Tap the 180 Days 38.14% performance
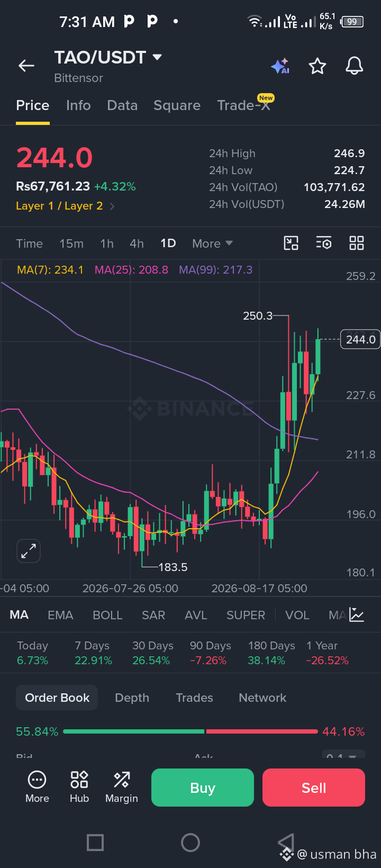Image resolution: width=381 pixels, height=868 pixels. (271, 653)
